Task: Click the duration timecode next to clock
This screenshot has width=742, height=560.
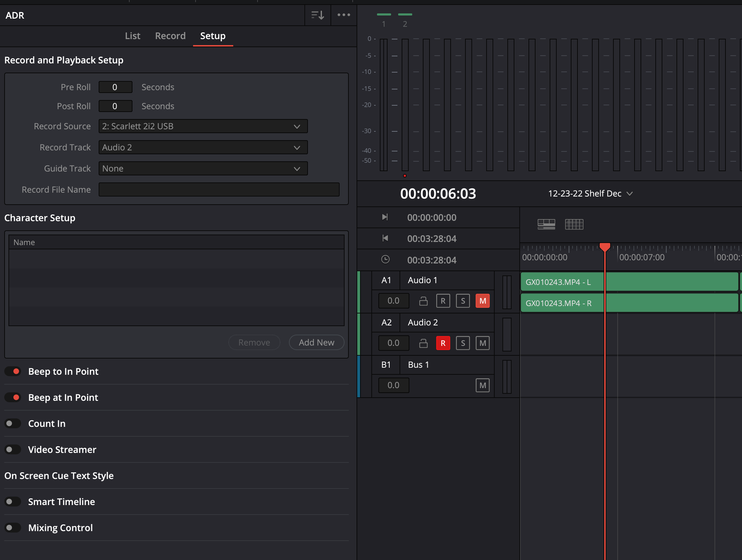Action: 432,260
